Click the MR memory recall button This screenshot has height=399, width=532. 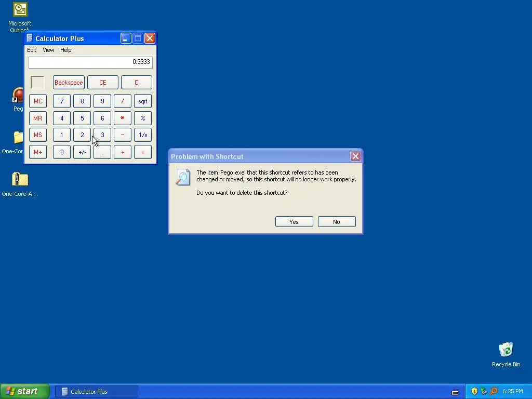pyautogui.click(x=37, y=118)
